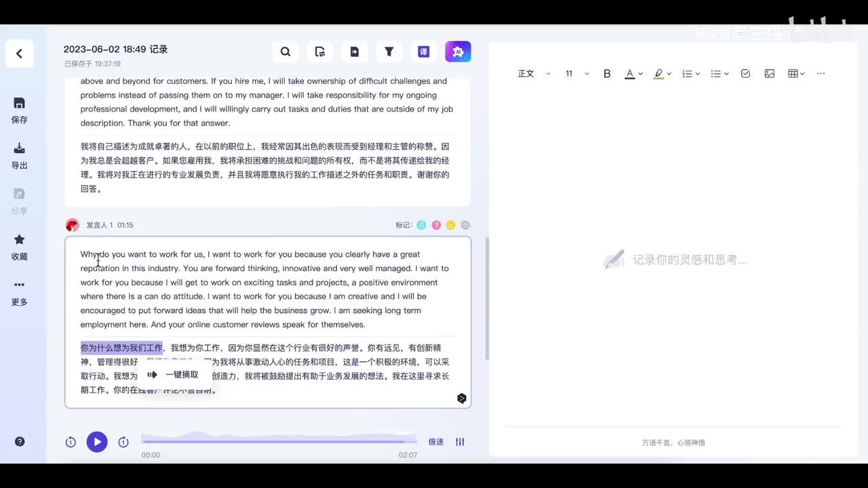Expand the 正文 paragraph style dropdown
868x488 pixels.
click(x=534, y=74)
